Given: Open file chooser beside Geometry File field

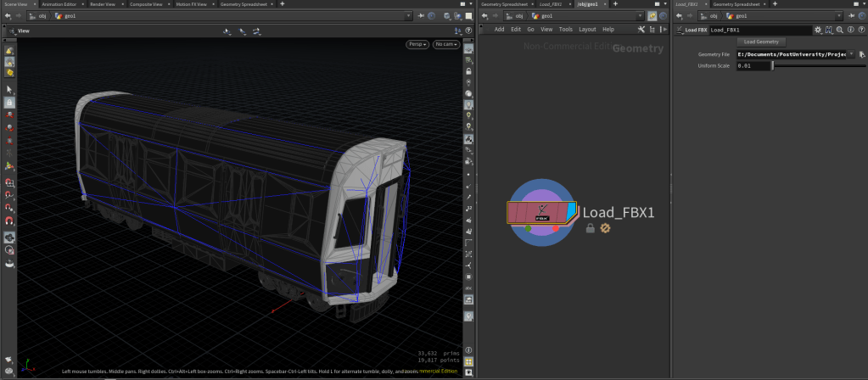Looking at the screenshot, I should (x=862, y=53).
